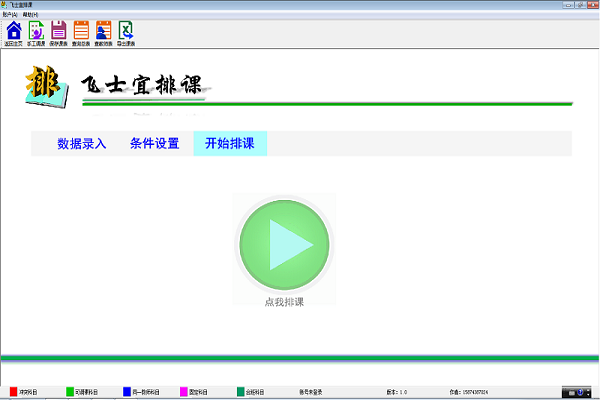Viewport: 600px width, 400px height.
Task: Click the green Excel export icon
Action: [x=126, y=31]
